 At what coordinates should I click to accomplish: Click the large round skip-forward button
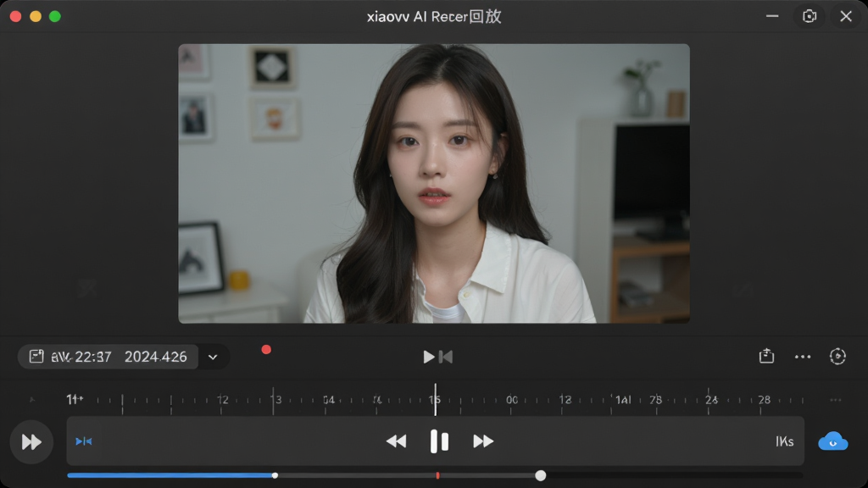pyautogui.click(x=31, y=441)
